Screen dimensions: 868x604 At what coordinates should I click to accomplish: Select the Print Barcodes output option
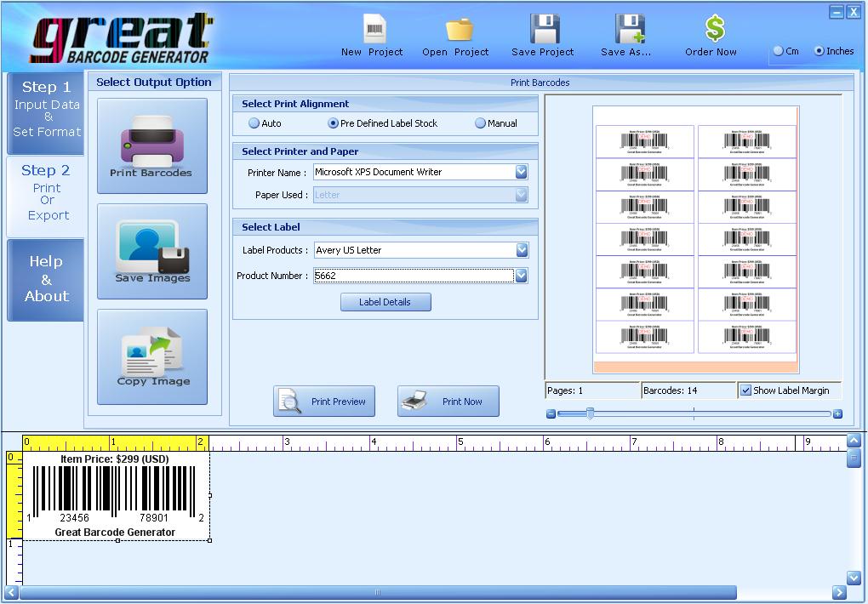point(151,145)
